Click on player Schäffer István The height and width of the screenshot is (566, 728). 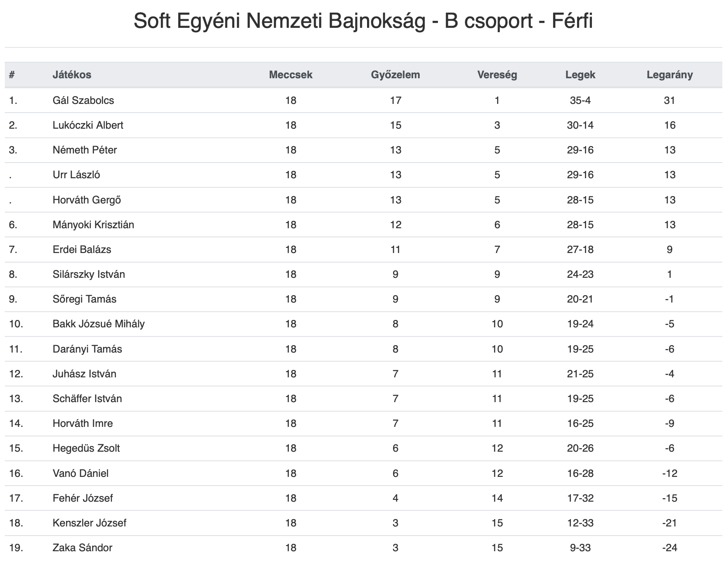[87, 399]
